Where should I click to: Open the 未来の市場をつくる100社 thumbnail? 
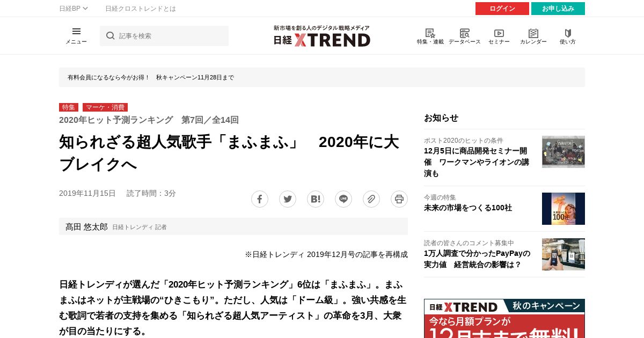pyautogui.click(x=563, y=209)
